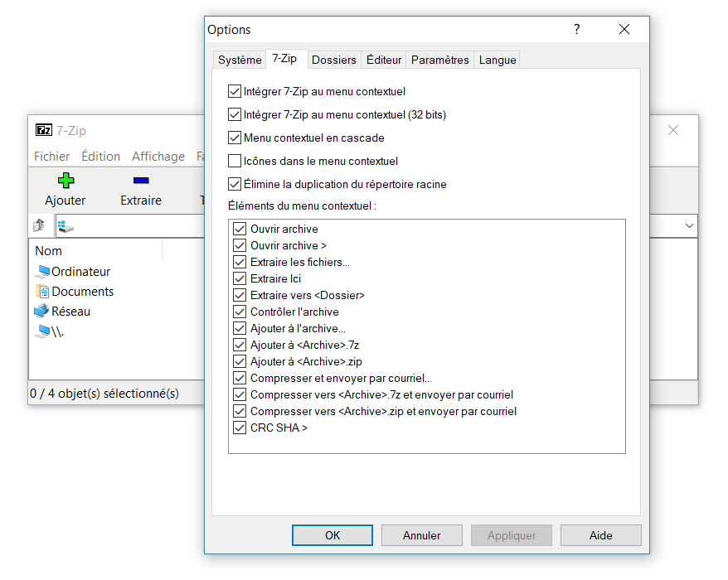This screenshot has width=728, height=580.
Task: Click the Nom column header
Action: tap(95, 250)
